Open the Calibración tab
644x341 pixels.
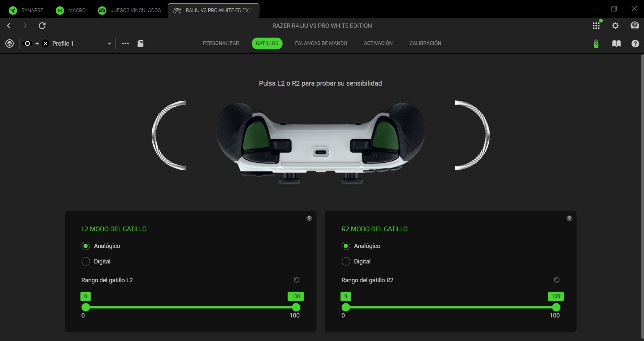pyautogui.click(x=425, y=43)
